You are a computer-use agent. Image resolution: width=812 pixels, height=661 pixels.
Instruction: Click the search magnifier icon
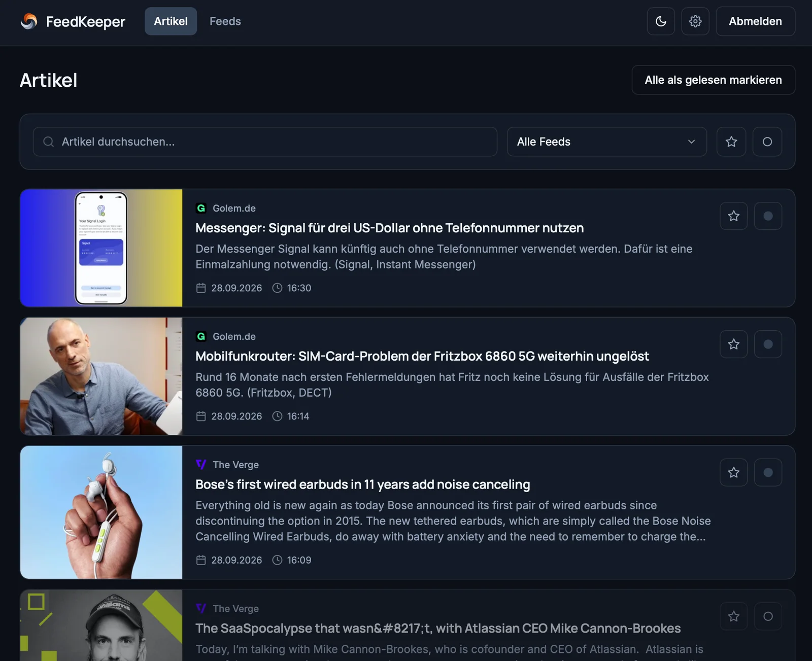(49, 142)
